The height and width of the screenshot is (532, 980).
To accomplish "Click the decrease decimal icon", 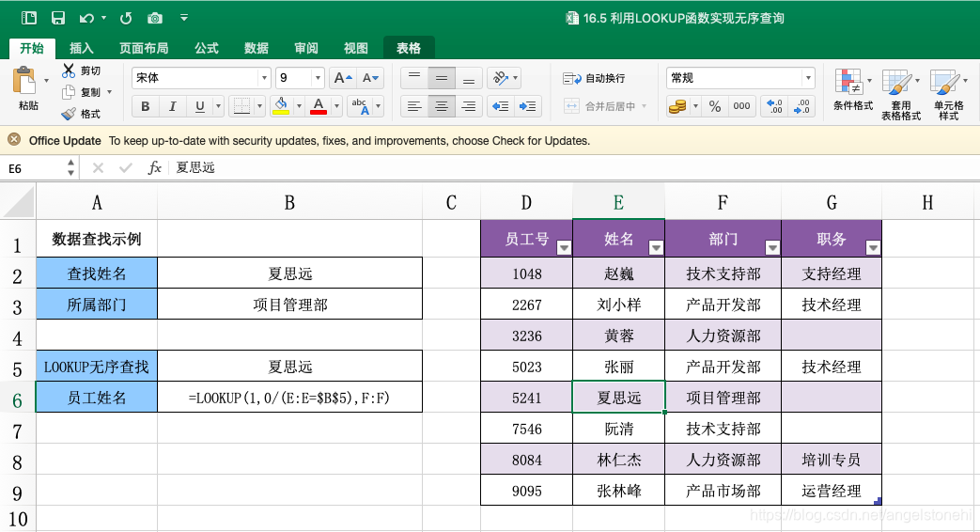I will pyautogui.click(x=801, y=106).
